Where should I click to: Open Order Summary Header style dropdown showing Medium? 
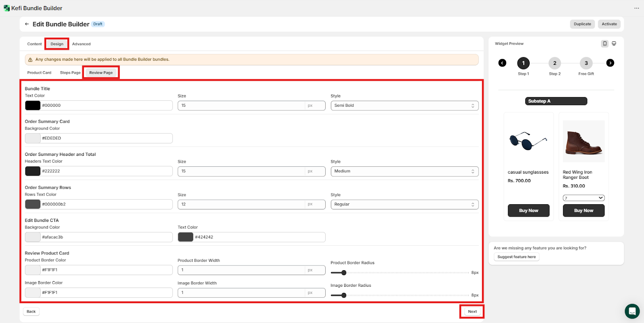404,171
